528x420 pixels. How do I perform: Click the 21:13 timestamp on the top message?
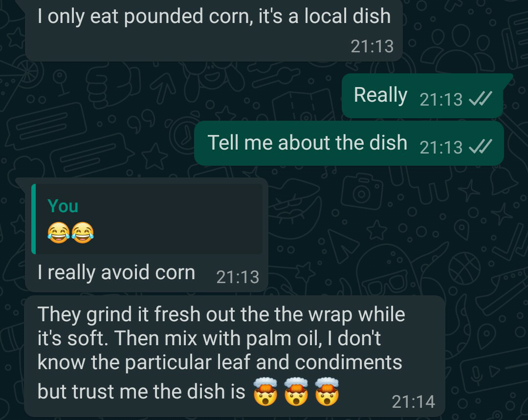[x=372, y=46]
